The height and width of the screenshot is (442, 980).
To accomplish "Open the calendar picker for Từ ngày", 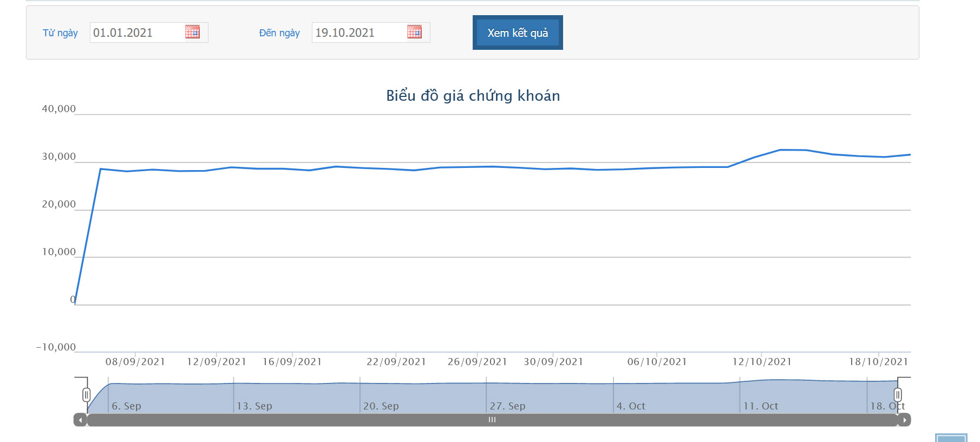I will [x=192, y=32].
